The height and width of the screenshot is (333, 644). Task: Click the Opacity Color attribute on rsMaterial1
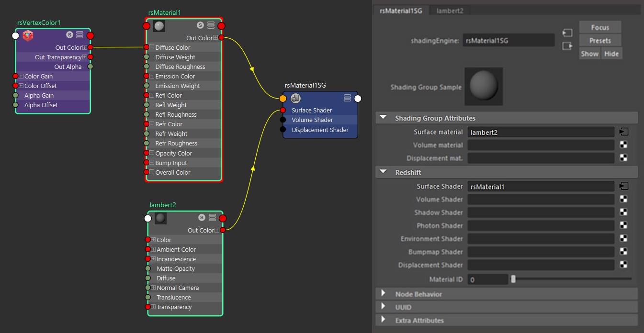(173, 153)
